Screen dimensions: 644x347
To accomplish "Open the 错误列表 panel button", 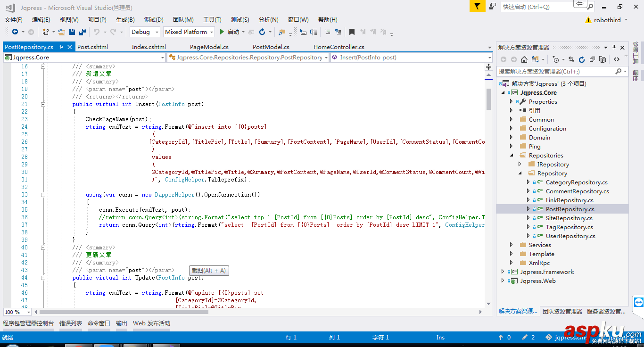I will click(x=71, y=323).
